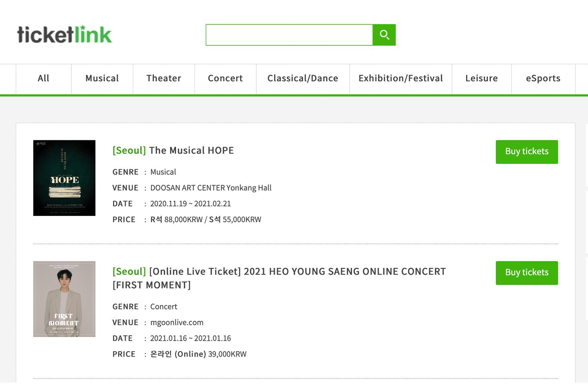Open the Theater category tab
The width and height of the screenshot is (588, 392).
(x=164, y=78)
